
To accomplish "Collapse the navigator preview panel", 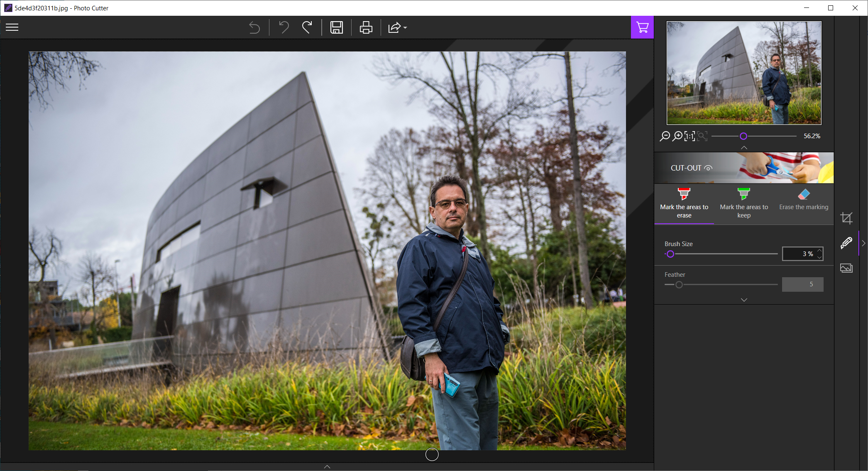I will [x=744, y=148].
